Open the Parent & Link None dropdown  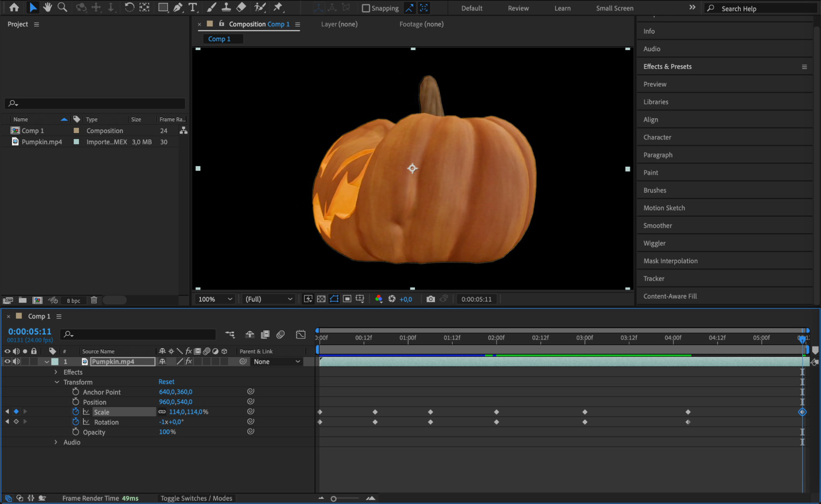276,362
